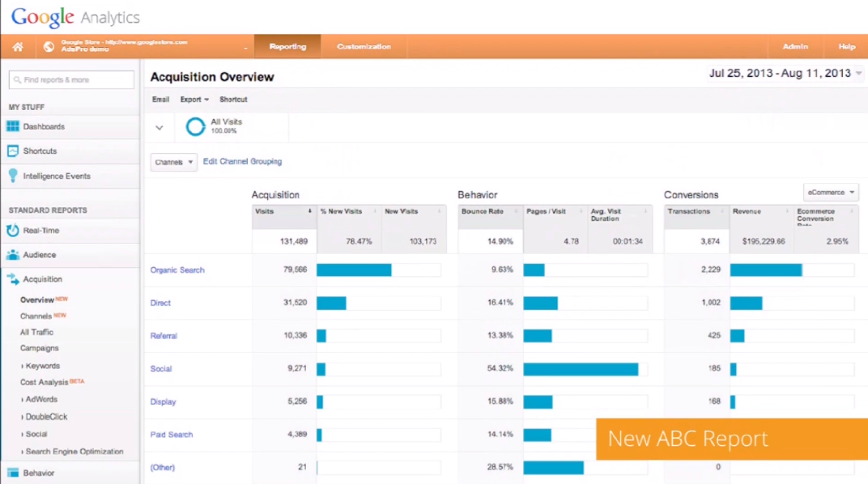Screen dimensions: 868x484
Task: Expand the segment chevron beside All Visits
Action: [x=160, y=127]
